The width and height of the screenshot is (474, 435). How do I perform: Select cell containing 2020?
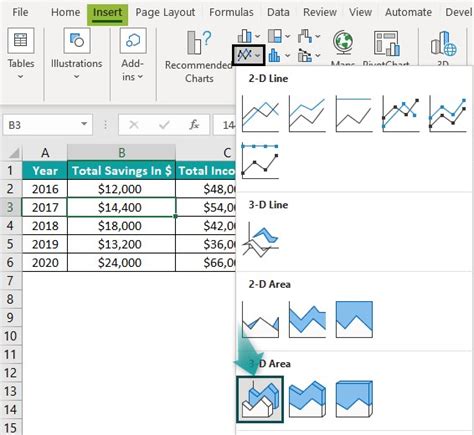point(45,262)
